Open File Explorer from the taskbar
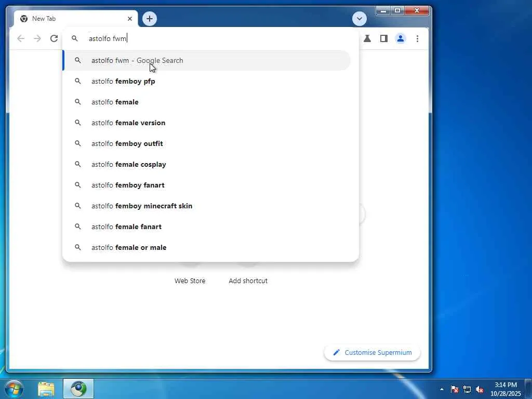 point(46,389)
